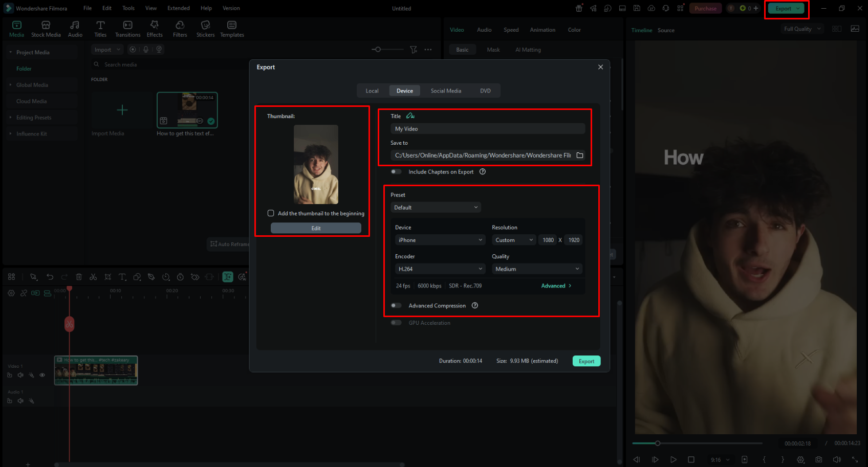Image resolution: width=868 pixels, height=467 pixels.
Task: Click the Purchase button
Action: pyautogui.click(x=705, y=8)
